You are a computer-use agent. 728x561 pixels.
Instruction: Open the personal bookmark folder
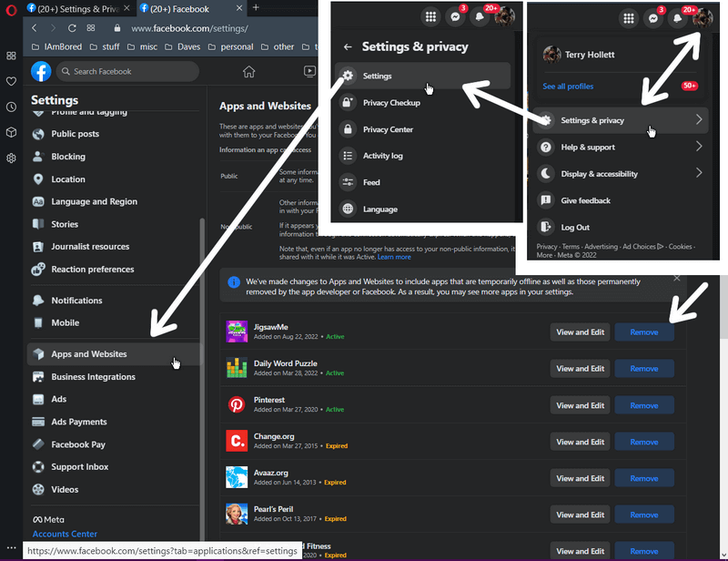click(x=231, y=47)
